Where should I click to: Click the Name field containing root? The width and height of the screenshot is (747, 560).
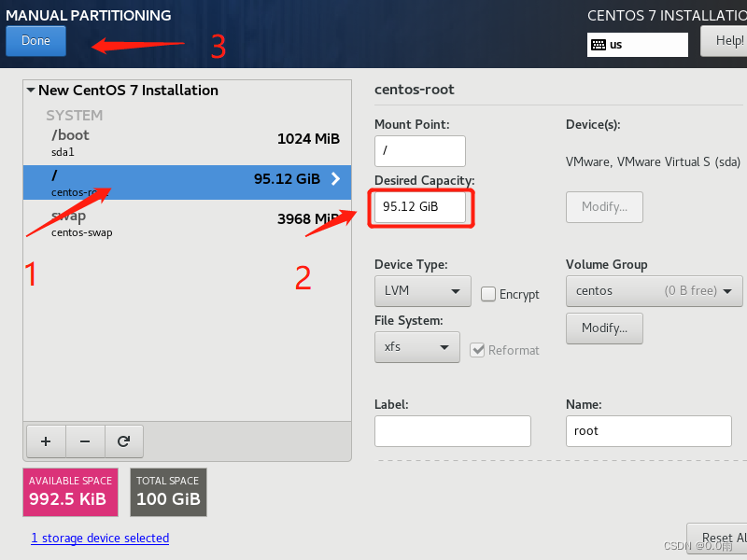pyautogui.click(x=648, y=431)
